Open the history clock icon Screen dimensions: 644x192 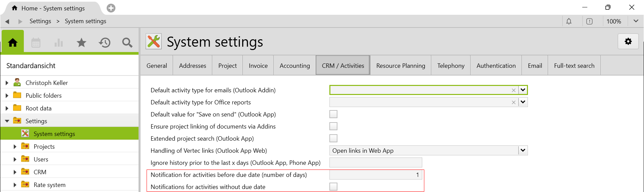tap(104, 43)
